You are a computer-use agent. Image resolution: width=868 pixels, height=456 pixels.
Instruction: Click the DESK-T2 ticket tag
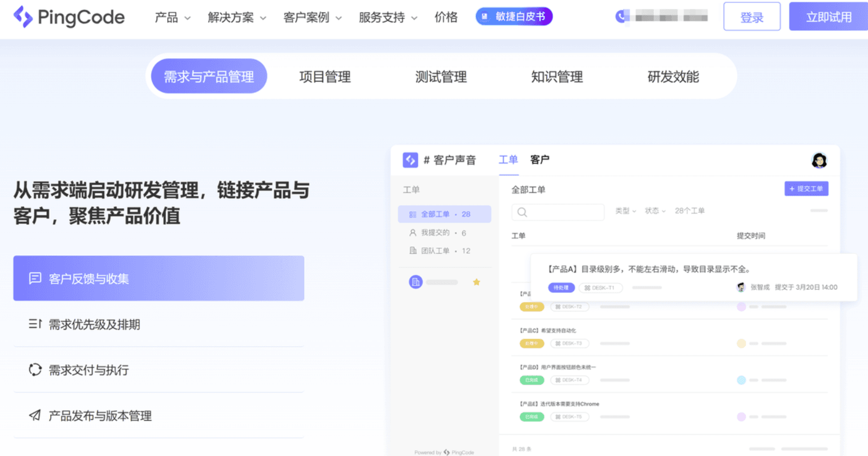[570, 307]
